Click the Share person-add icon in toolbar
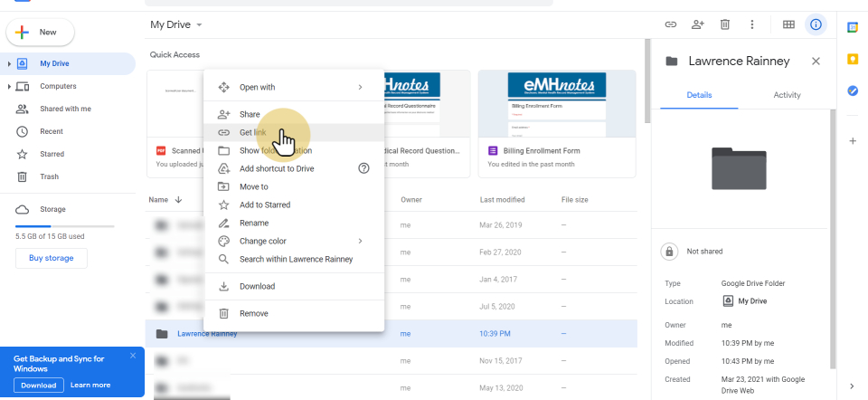The height and width of the screenshot is (400, 868). pyautogui.click(x=697, y=24)
